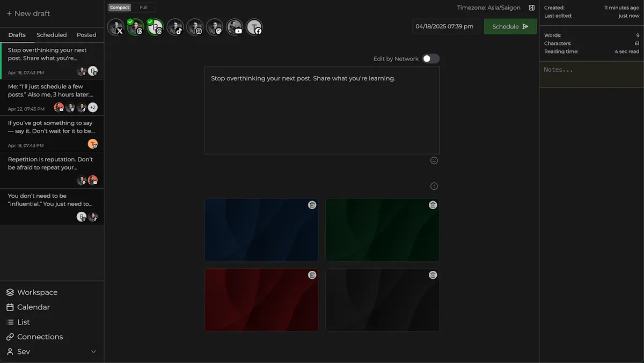Delete the red image attachment

coord(312,275)
